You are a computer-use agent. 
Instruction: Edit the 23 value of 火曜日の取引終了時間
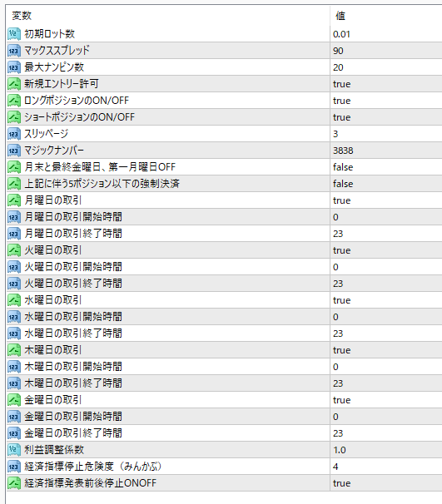[x=338, y=284]
